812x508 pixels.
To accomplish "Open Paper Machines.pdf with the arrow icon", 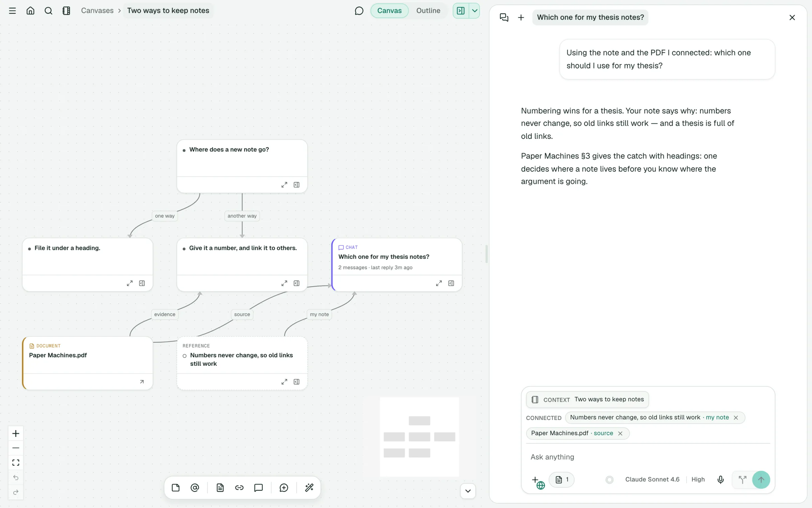I will point(142,382).
